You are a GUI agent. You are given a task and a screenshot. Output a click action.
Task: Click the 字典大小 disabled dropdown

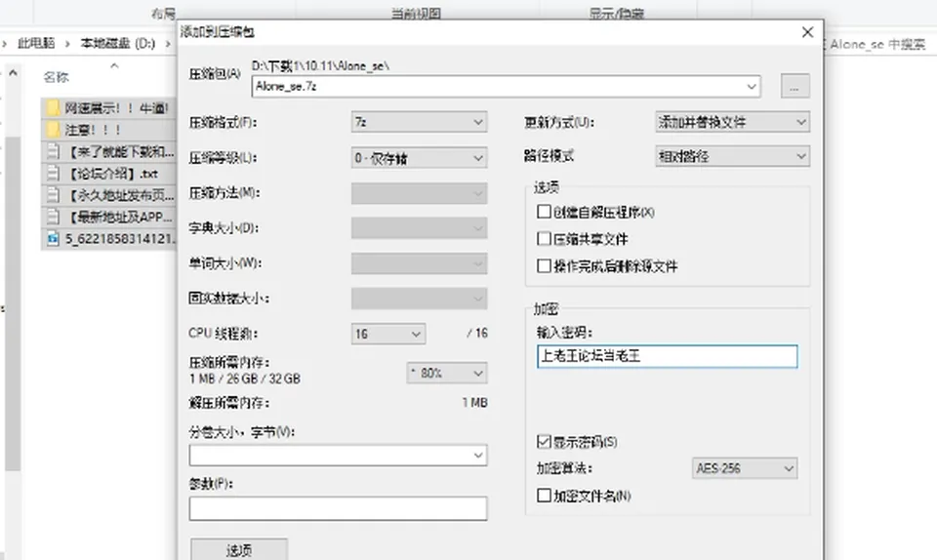pos(419,228)
